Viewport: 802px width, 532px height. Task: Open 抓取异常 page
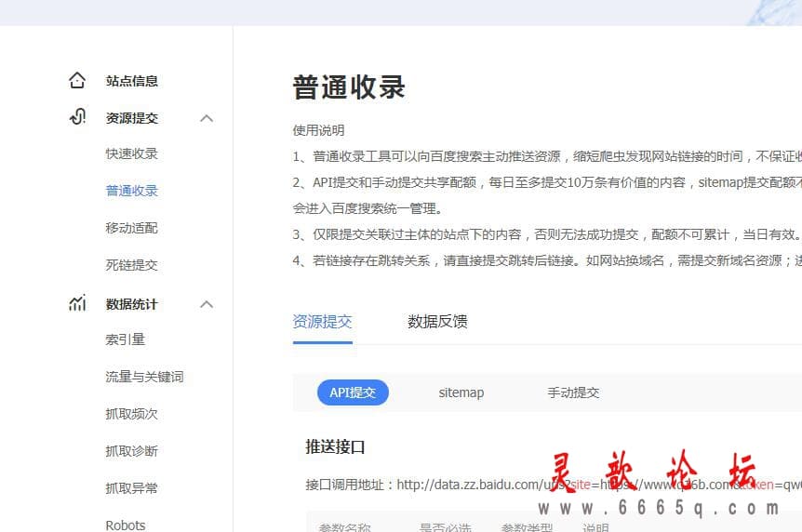click(131, 488)
